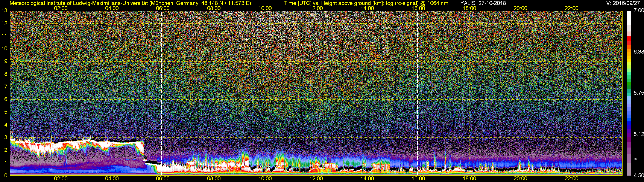Select the 0 km height axis label
The height and width of the screenshot is (182, 644).
pos(6,176)
